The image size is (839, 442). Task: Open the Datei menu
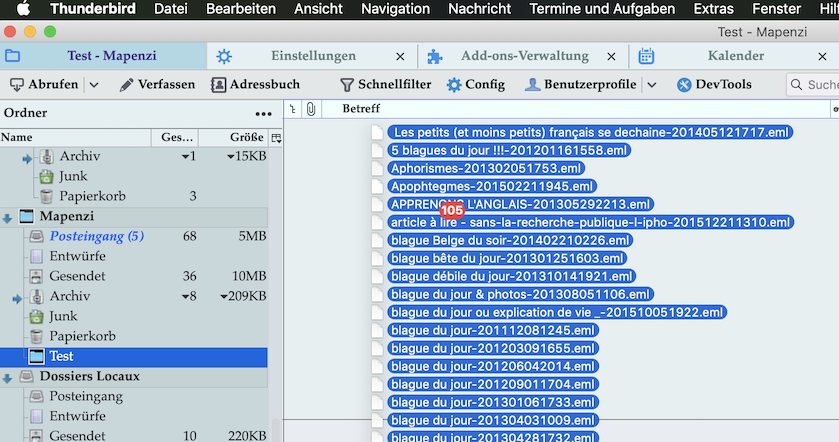(171, 9)
